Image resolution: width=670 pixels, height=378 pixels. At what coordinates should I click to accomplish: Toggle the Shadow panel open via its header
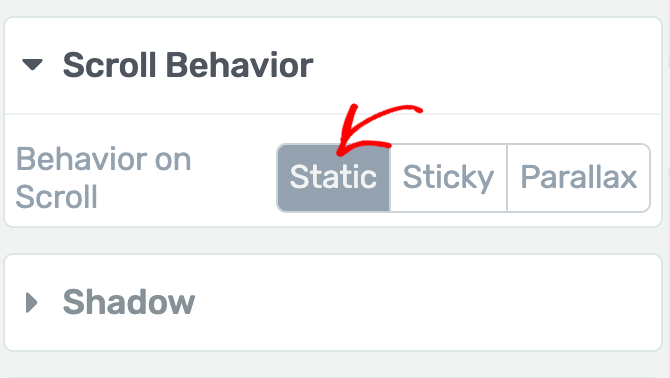[333, 302]
